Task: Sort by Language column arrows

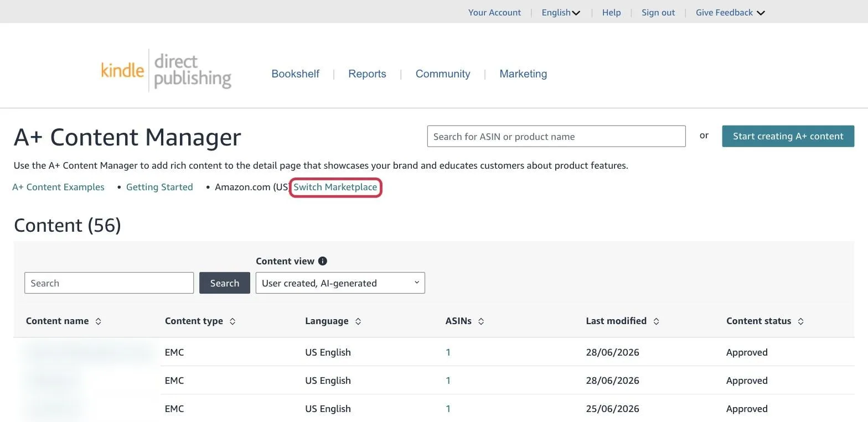Action: coord(358,321)
